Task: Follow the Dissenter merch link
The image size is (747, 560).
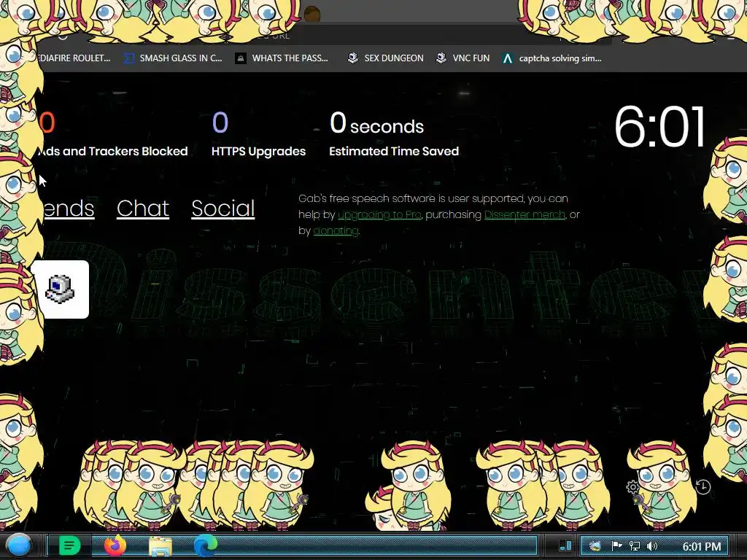Action: click(525, 215)
